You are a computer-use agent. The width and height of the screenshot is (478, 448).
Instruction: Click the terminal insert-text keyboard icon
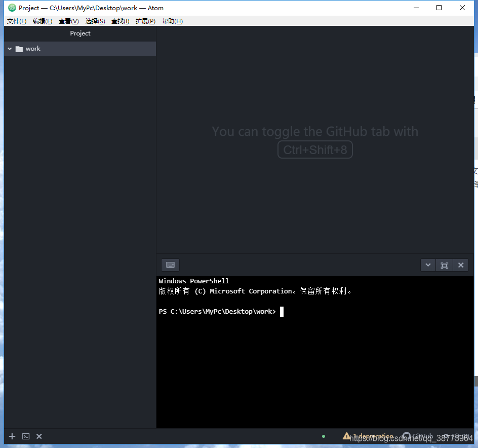[171, 265]
